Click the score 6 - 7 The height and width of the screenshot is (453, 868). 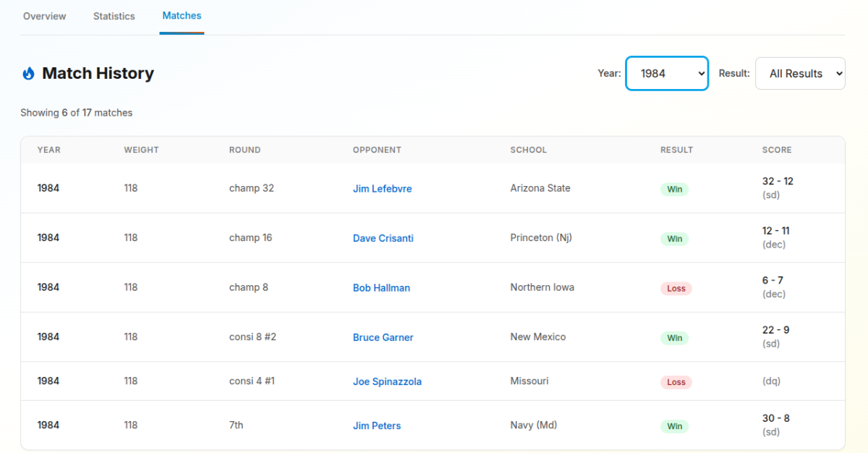point(773,281)
